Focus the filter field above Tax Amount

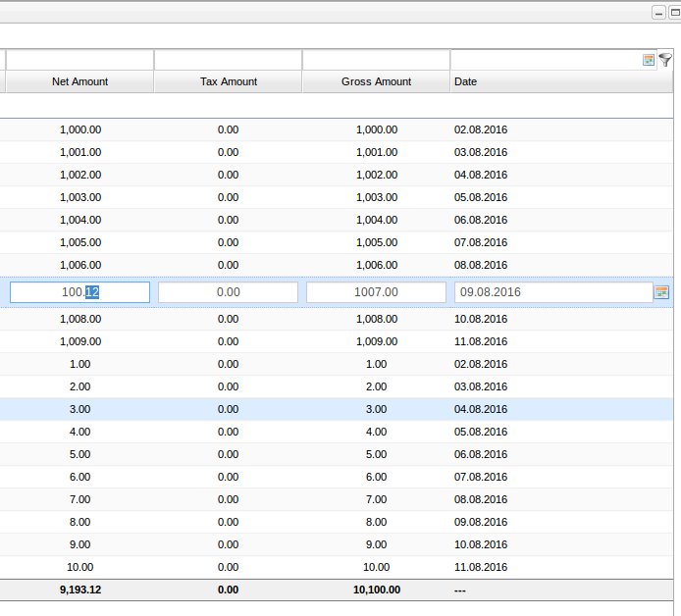pos(228,60)
